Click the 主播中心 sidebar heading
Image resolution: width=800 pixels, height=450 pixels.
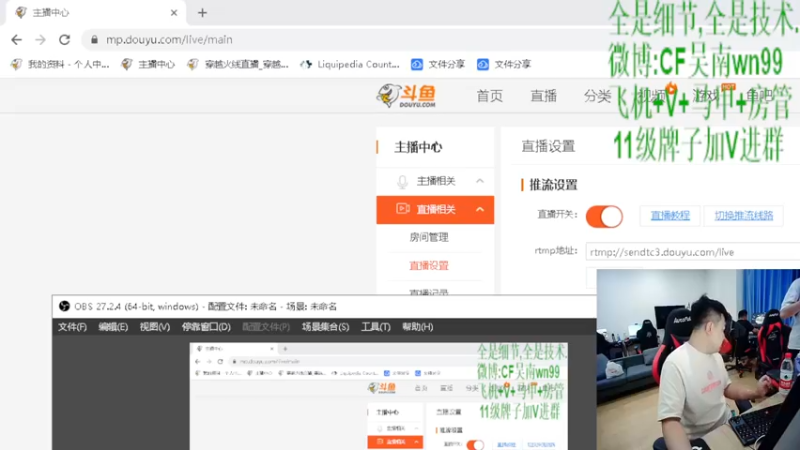(418, 147)
